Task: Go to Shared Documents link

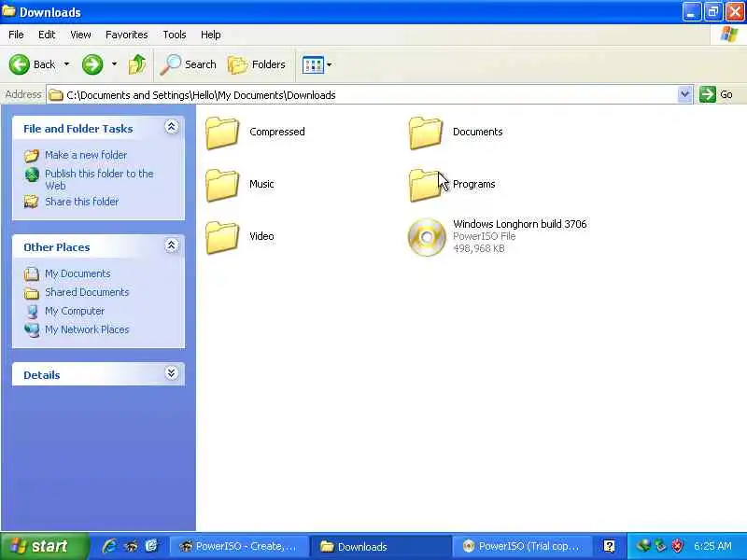Action: tap(87, 292)
